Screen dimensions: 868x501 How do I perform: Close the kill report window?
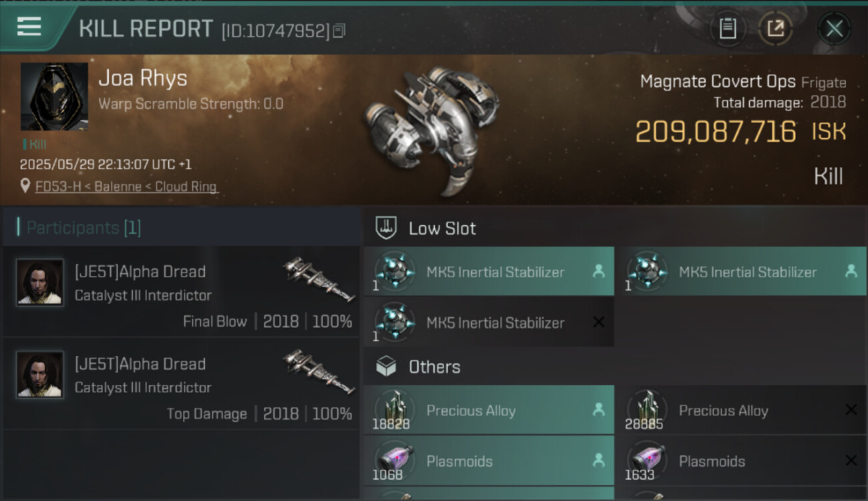834,29
